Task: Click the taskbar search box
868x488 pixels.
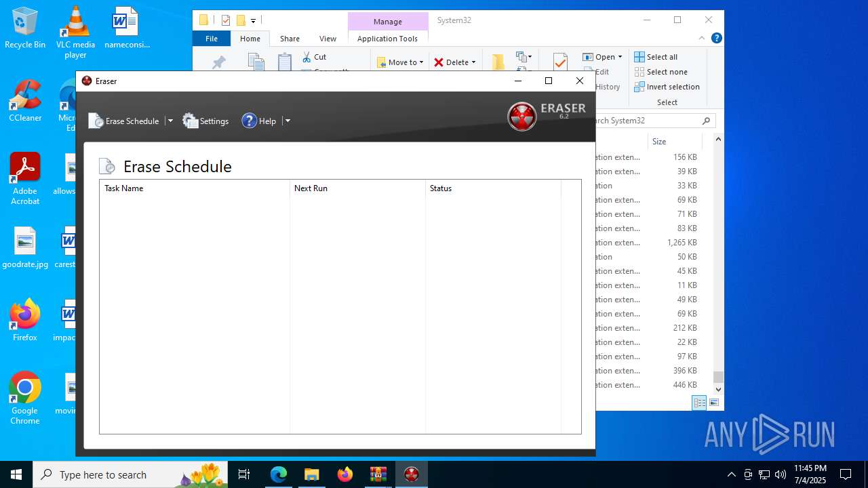Action: click(131, 474)
